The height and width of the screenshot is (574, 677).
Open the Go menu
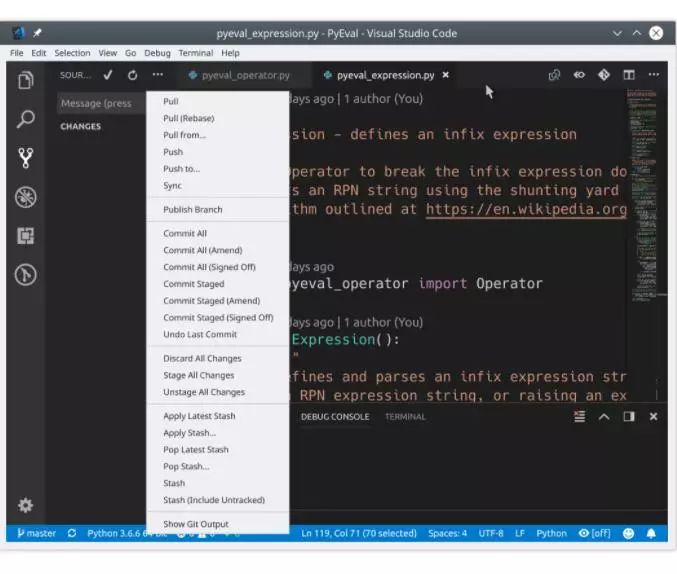(130, 53)
